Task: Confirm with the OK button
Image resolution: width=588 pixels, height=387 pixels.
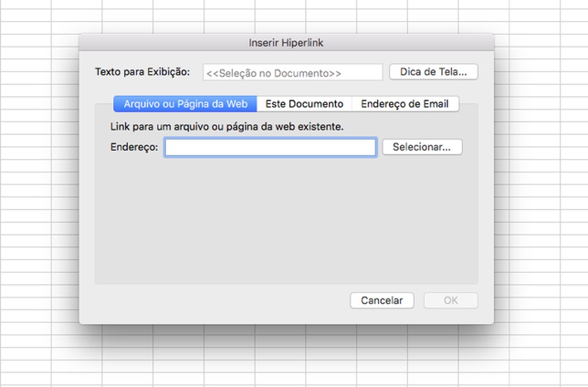Action: coord(451,300)
